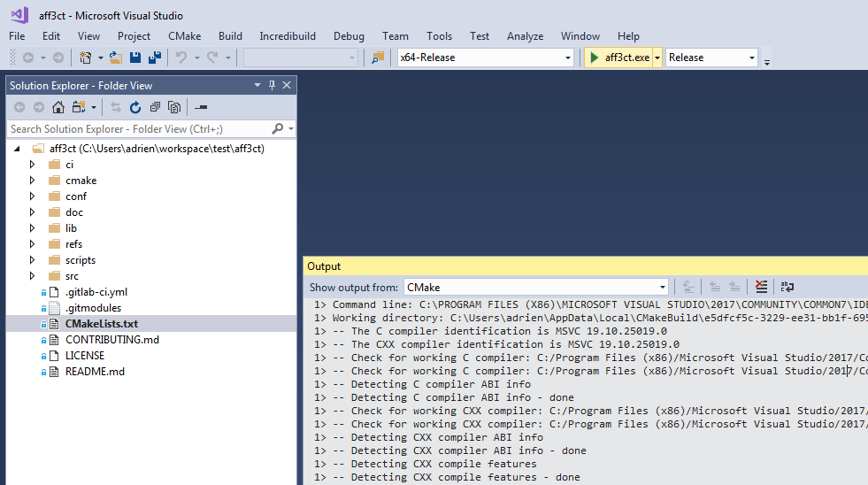868x485 pixels.
Task: Open the toolbar overflow options arrow
Action: pyautogui.click(x=767, y=62)
